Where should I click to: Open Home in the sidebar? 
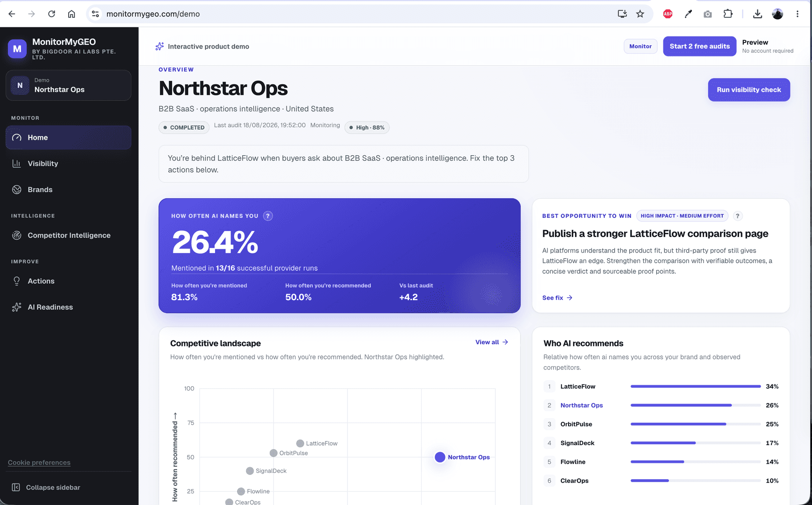tap(68, 137)
